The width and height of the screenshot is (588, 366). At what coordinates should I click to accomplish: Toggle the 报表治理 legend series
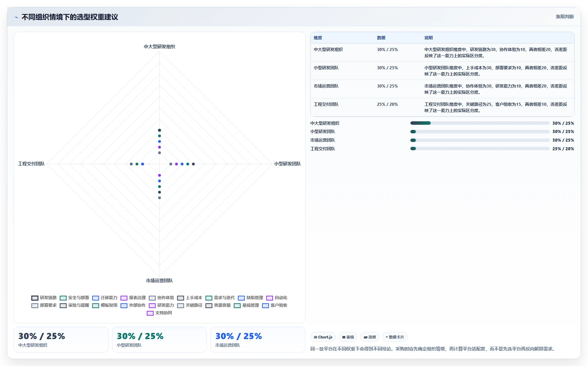pos(133,298)
